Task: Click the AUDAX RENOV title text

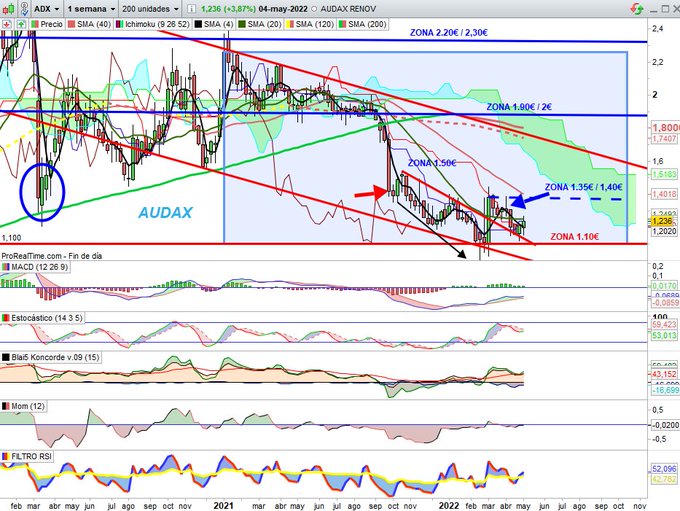Action: (x=348, y=9)
